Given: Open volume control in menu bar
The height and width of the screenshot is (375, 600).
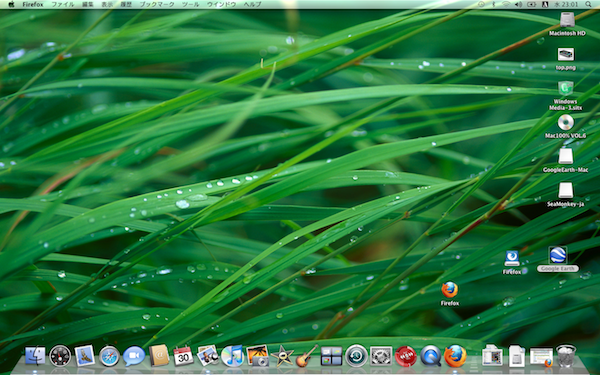Looking at the screenshot, I should (x=518, y=4).
